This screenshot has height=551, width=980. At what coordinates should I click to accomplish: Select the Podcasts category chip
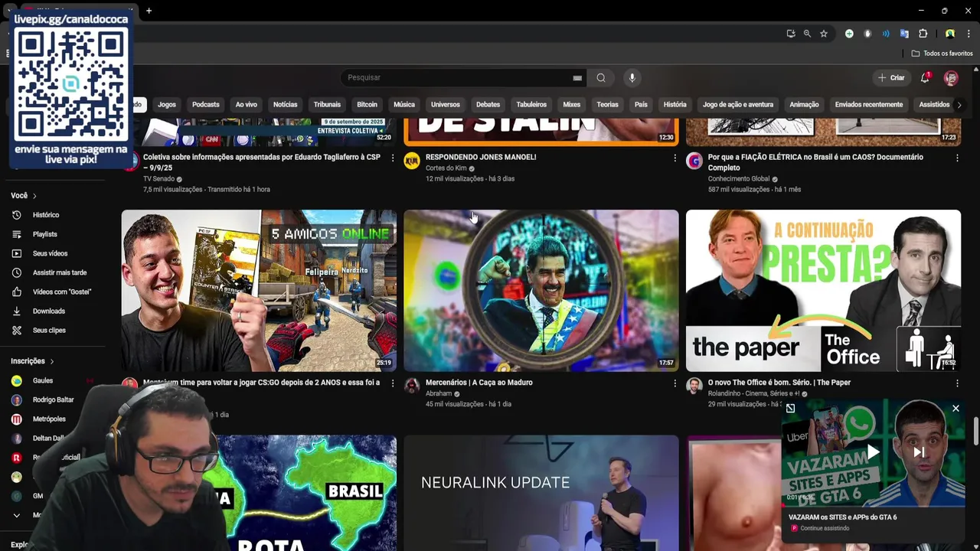pos(205,105)
